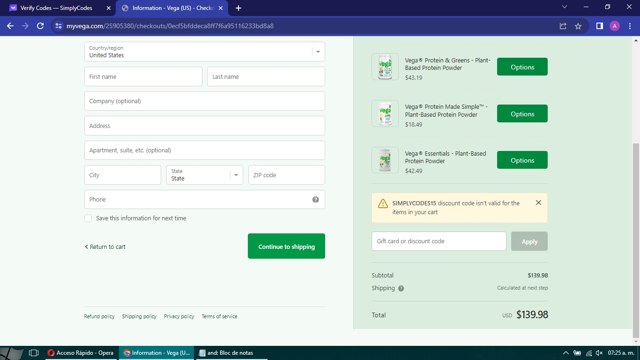Click the Shipping help question icon
This screenshot has width=640, height=360.
[401, 289]
